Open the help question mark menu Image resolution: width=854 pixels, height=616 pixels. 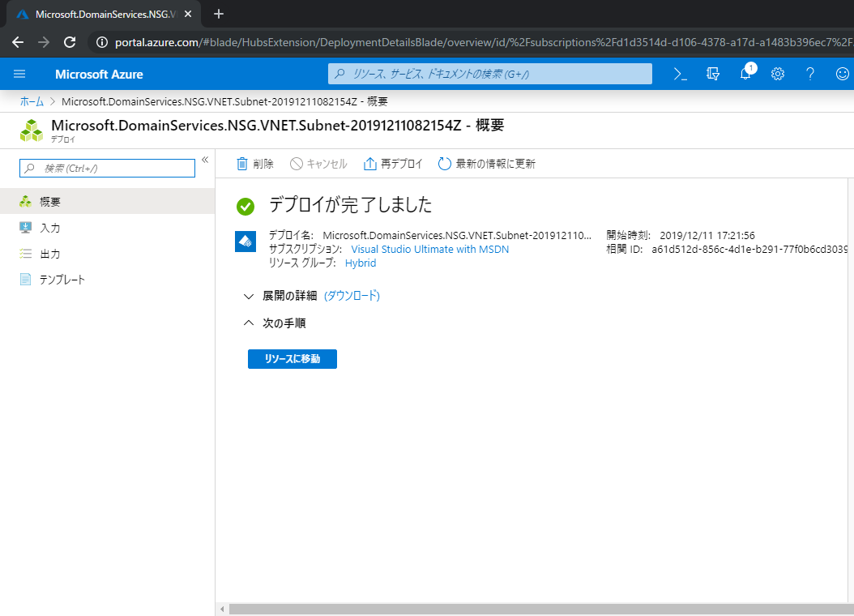point(810,74)
